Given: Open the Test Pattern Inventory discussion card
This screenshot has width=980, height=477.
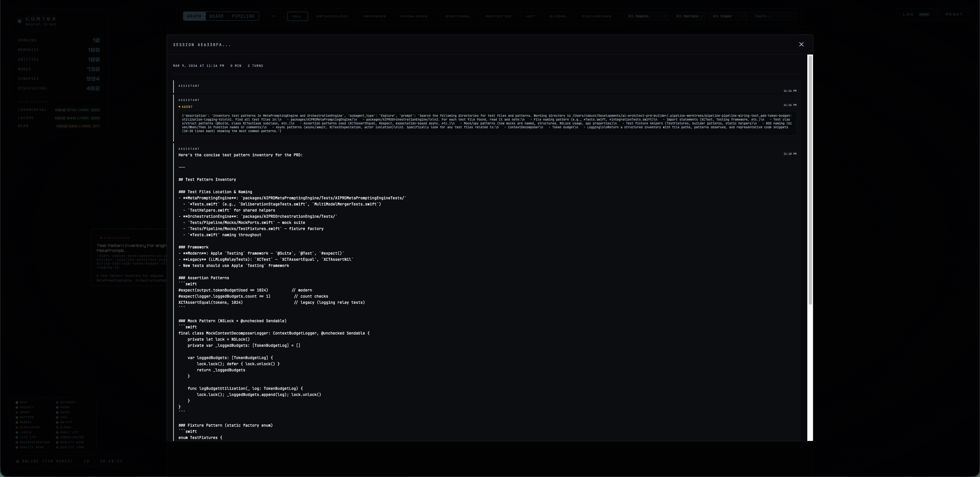Looking at the screenshot, I should (129, 258).
